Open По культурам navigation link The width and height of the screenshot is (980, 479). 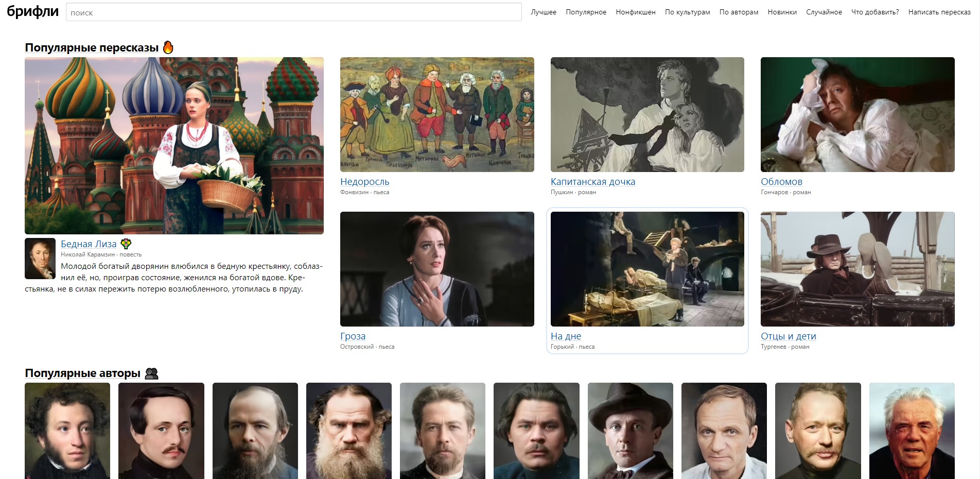(x=687, y=12)
